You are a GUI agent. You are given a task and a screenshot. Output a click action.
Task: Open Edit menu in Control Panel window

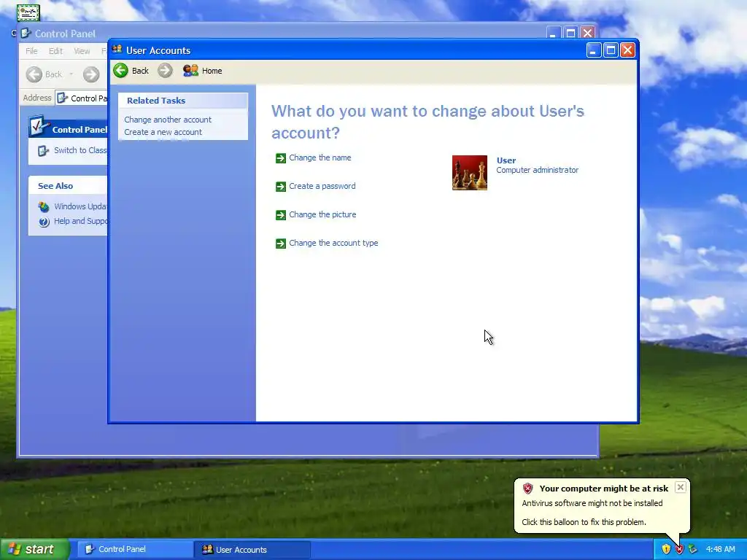[55, 51]
